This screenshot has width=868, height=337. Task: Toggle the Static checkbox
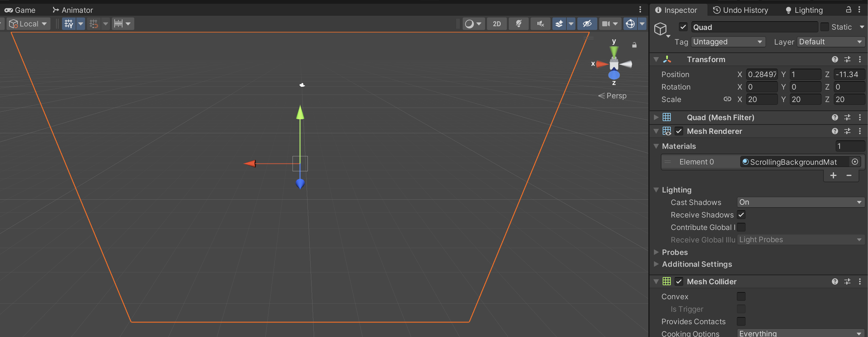point(824,27)
